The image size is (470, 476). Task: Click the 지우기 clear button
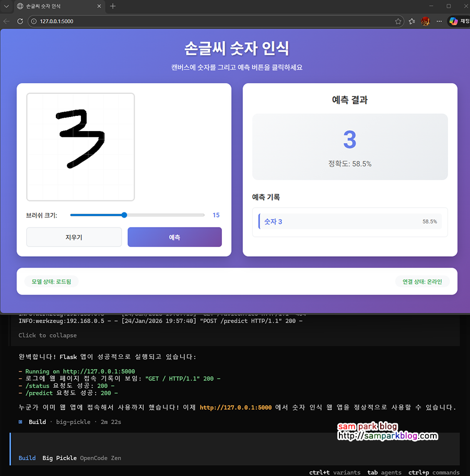74,237
